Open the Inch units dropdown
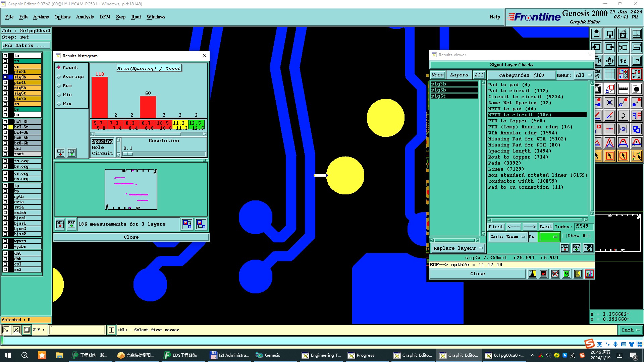 coord(630,330)
